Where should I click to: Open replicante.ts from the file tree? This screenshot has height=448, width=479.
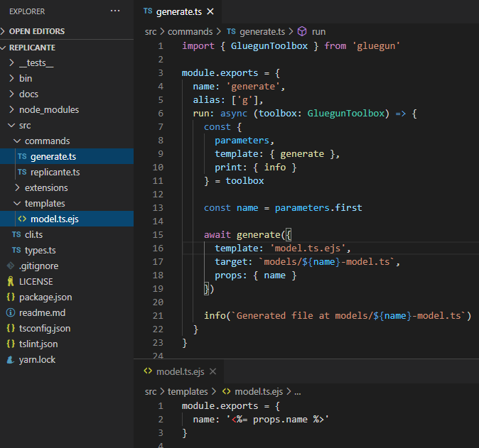click(55, 173)
